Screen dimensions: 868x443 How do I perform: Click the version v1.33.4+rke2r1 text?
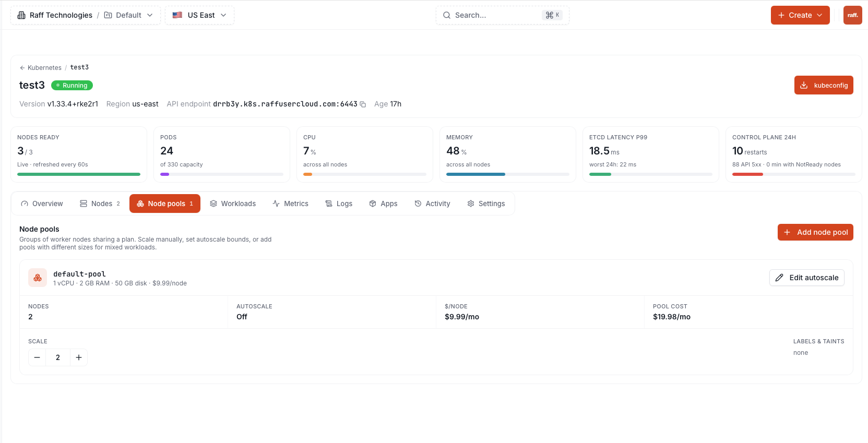click(x=73, y=104)
